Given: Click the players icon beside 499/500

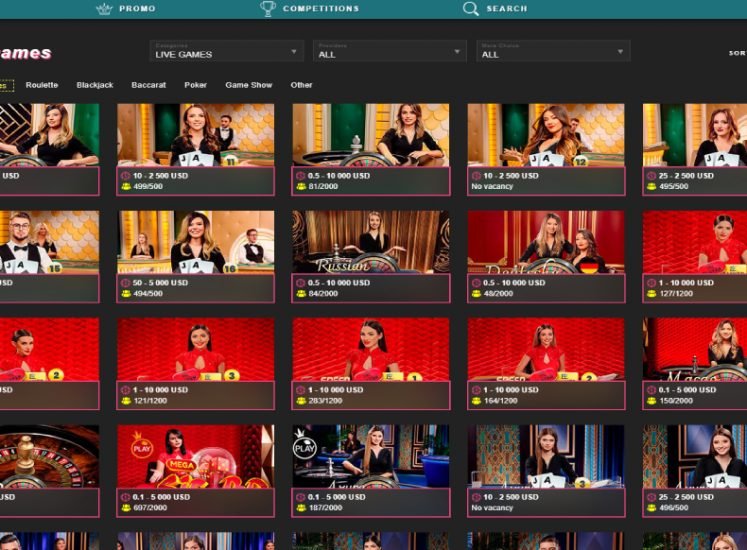Looking at the screenshot, I should (126, 185).
